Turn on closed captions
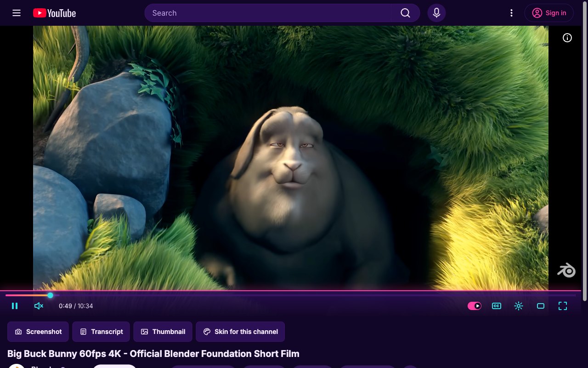Screen dimensions: 588x368 coord(497,306)
